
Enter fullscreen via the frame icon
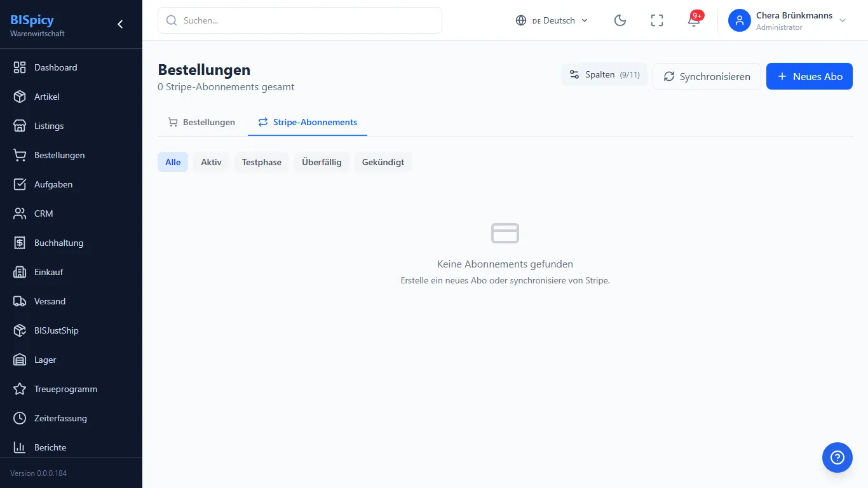657,20
